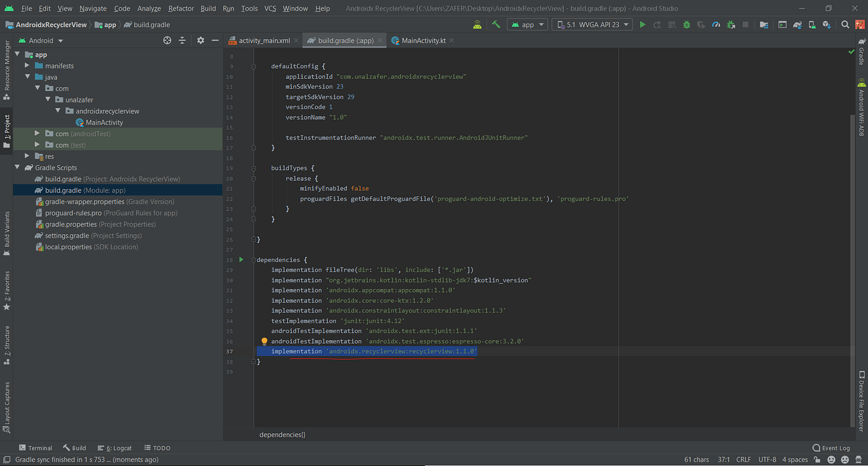Run the app with the green play button
The image size is (868, 466).
(x=643, y=25)
